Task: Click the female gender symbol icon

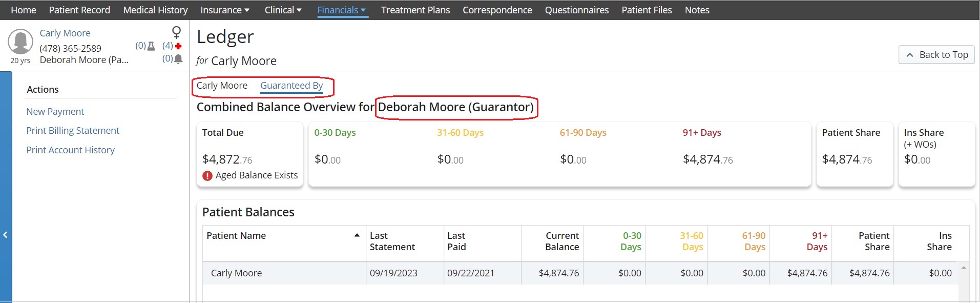Action: coord(176,32)
